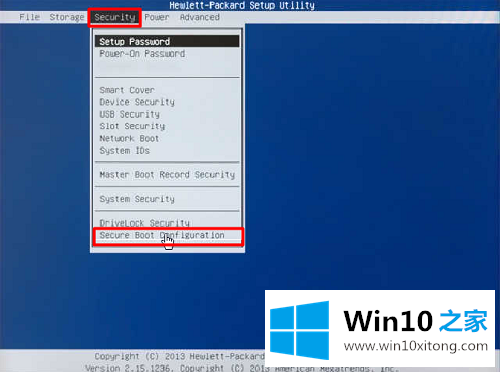Open the Storage menu
This screenshot has width=500, height=372.
[x=67, y=17]
